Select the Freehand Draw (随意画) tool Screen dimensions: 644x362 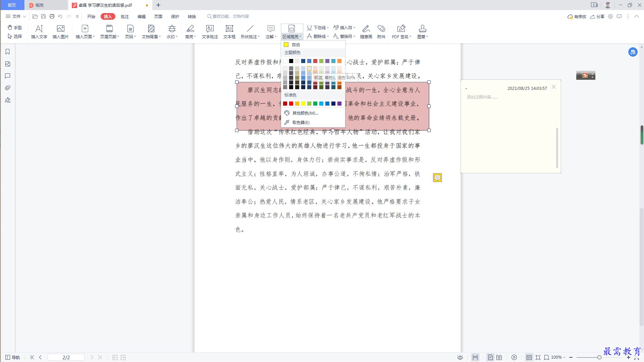[x=366, y=32]
